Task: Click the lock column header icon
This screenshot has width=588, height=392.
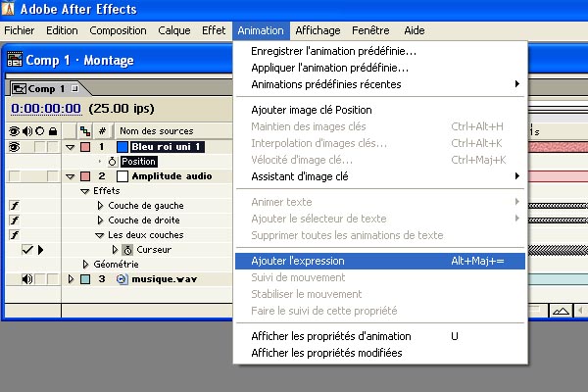Action: pos(53,131)
